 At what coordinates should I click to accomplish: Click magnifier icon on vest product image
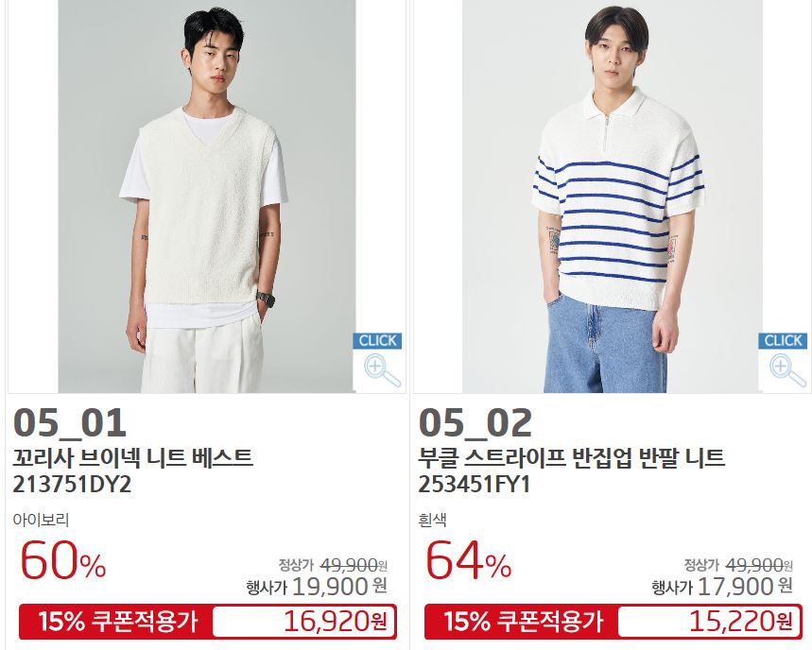click(x=382, y=370)
